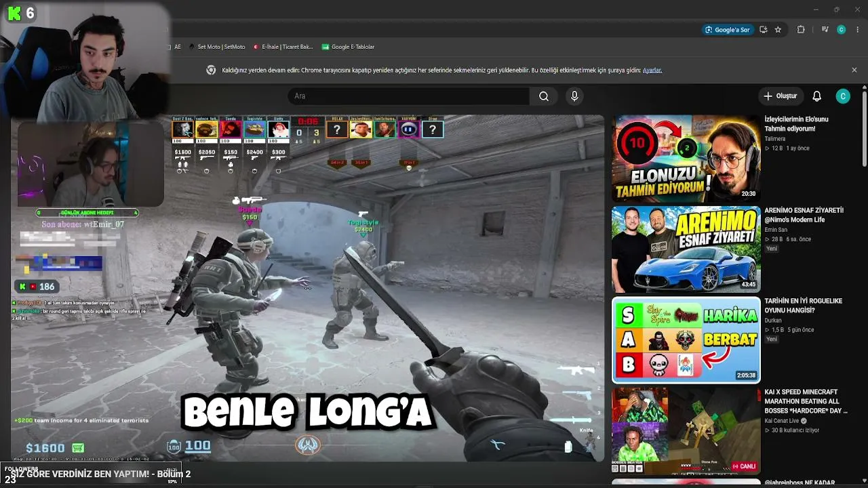
Task: Click the Google'a Sor button
Action: tap(728, 30)
